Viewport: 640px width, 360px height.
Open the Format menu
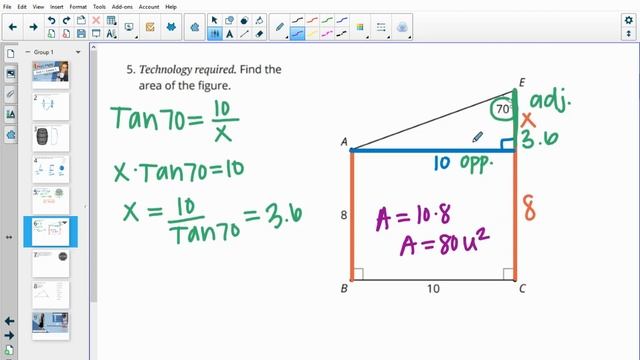tap(78, 7)
